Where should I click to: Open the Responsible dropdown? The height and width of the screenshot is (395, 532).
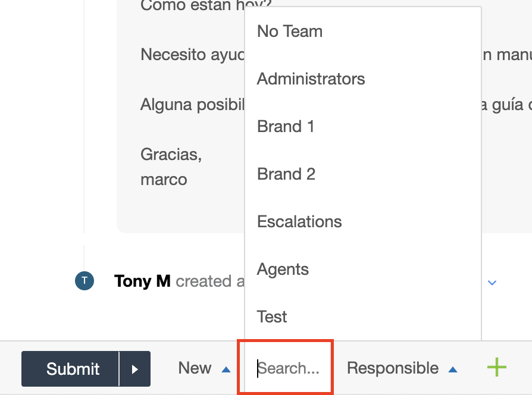[393, 368]
